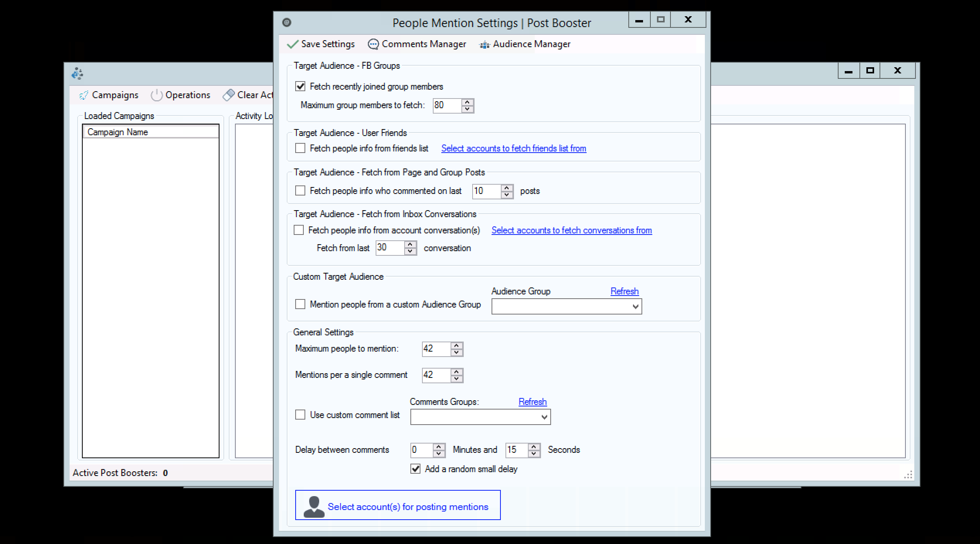Increase Maximum group members to fetch value
The image size is (980, 544).
(468, 102)
